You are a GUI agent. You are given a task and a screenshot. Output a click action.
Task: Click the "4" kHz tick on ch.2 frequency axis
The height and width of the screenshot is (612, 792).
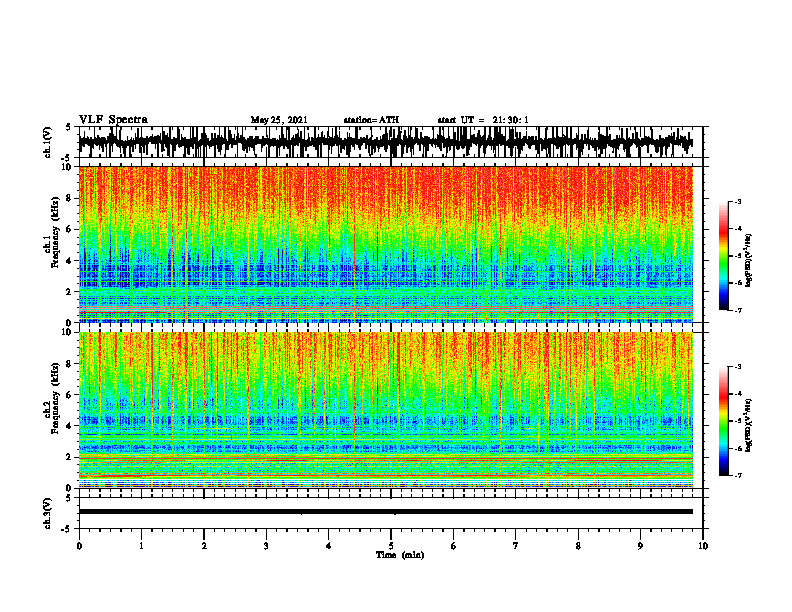(70, 426)
